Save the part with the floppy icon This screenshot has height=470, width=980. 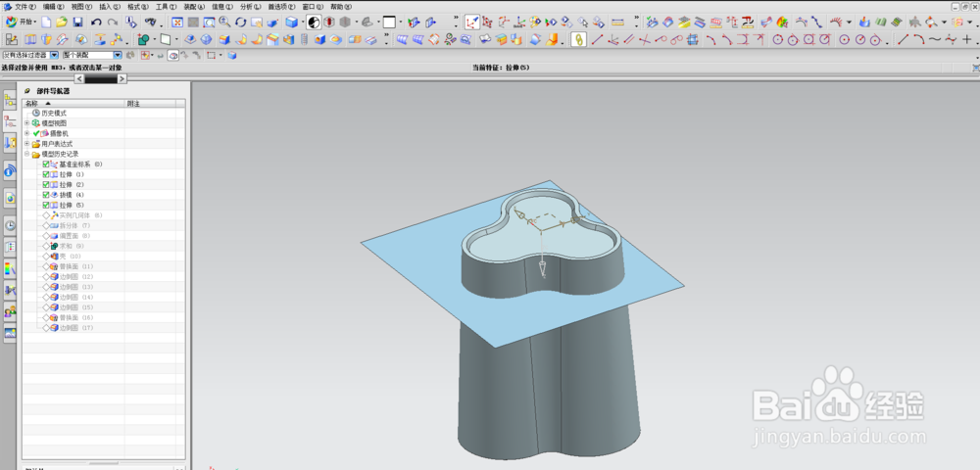click(x=77, y=22)
